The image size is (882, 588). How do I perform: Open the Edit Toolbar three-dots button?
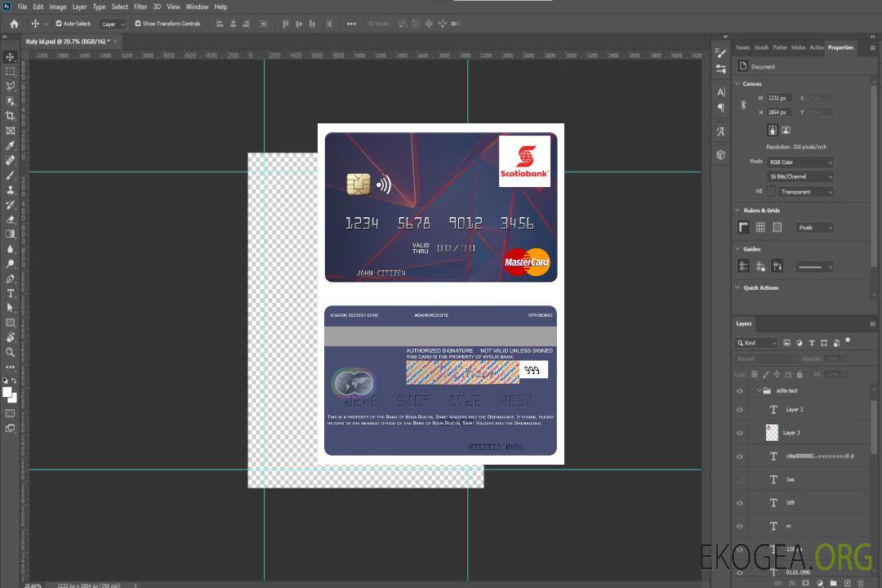[x=10, y=367]
